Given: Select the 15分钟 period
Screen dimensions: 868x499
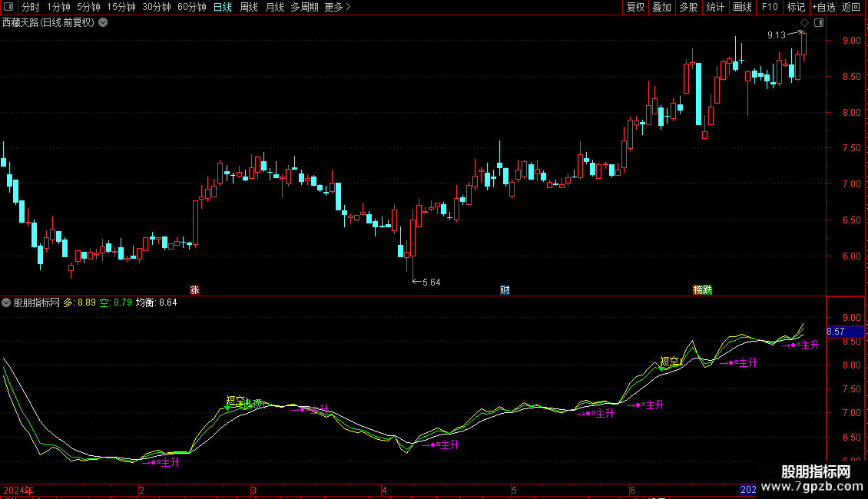Looking at the screenshot, I should click(121, 7).
